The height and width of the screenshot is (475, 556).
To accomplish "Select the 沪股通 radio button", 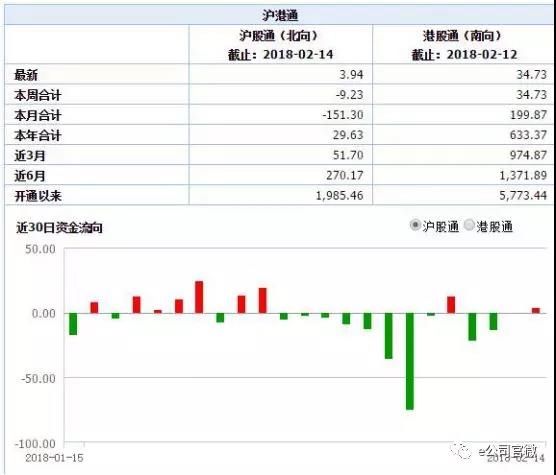I will tap(415, 225).
